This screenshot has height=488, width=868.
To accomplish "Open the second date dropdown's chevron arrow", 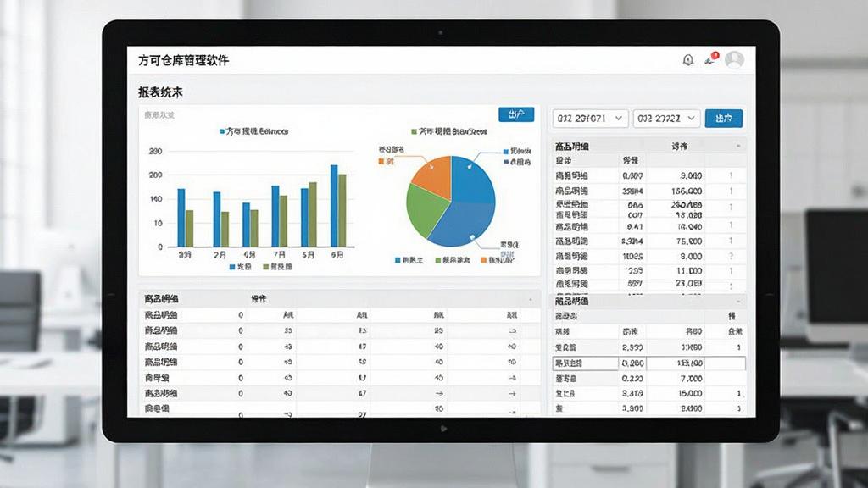I will [x=692, y=118].
